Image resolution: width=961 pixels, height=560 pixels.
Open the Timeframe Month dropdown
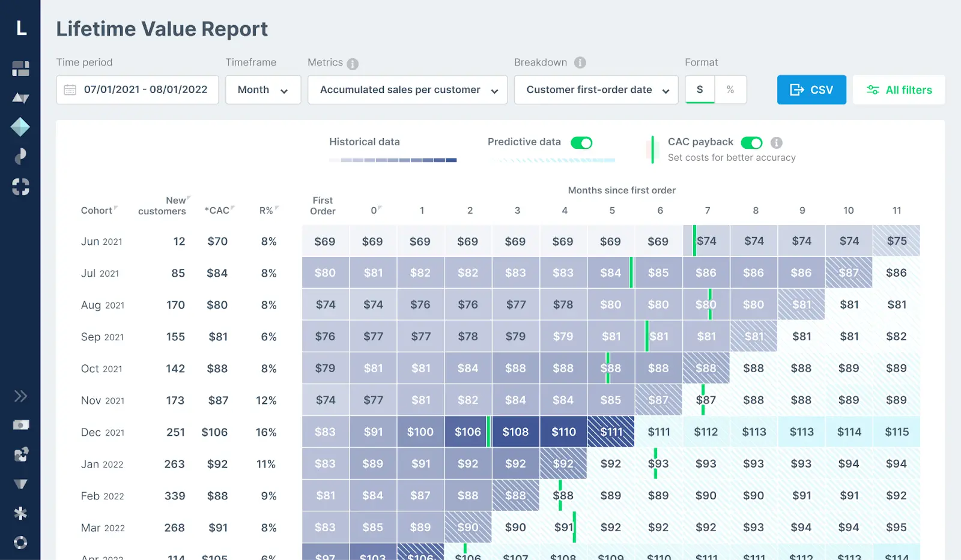pos(262,89)
